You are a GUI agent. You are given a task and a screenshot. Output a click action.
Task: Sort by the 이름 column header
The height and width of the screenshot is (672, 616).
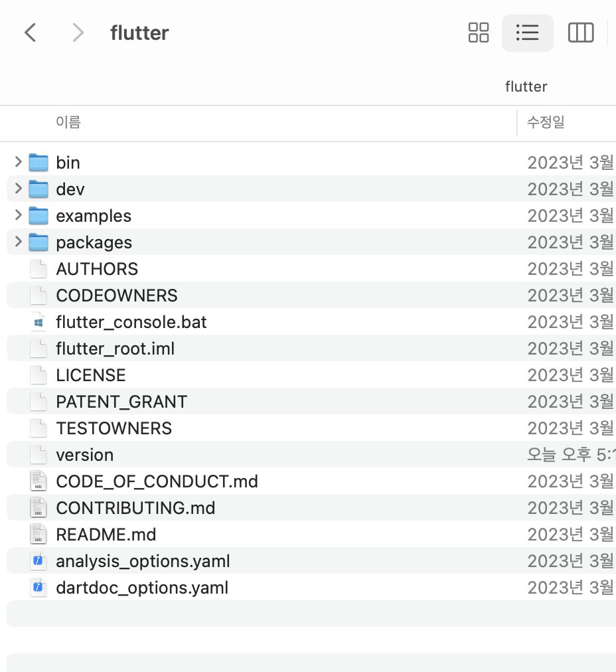(68, 122)
